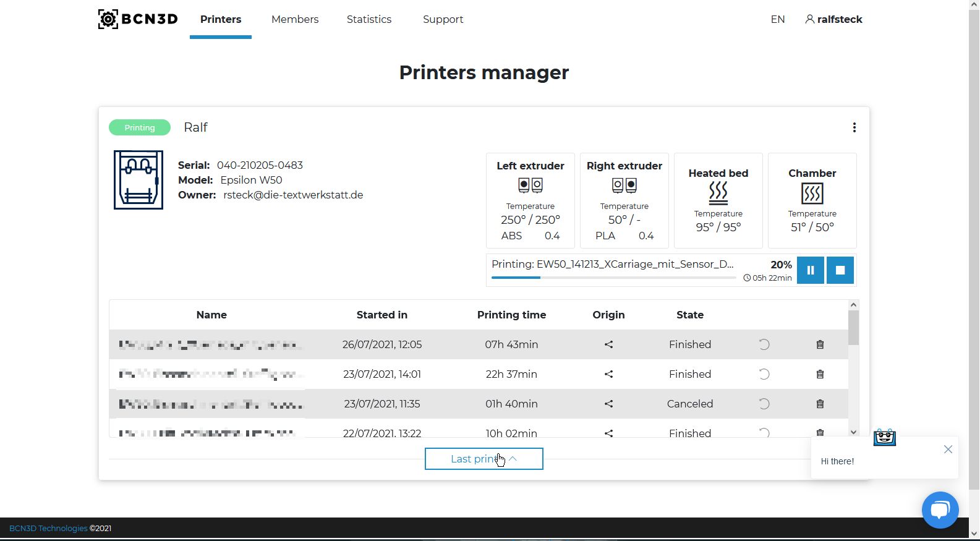
Task: Close the Hi there chat popup
Action: pos(948,449)
